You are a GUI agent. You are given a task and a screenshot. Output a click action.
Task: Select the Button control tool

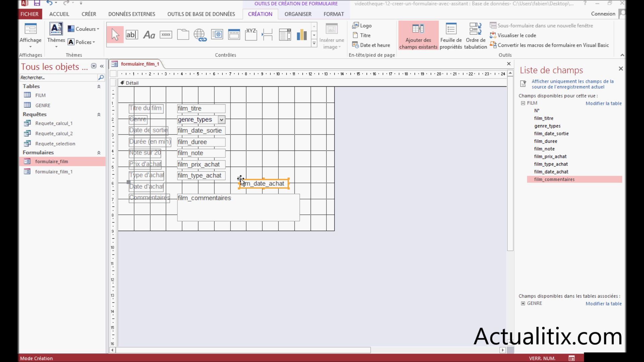pyautogui.click(x=166, y=35)
